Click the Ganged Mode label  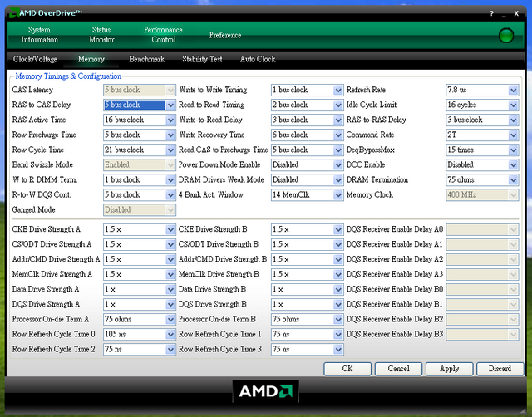pos(33,210)
